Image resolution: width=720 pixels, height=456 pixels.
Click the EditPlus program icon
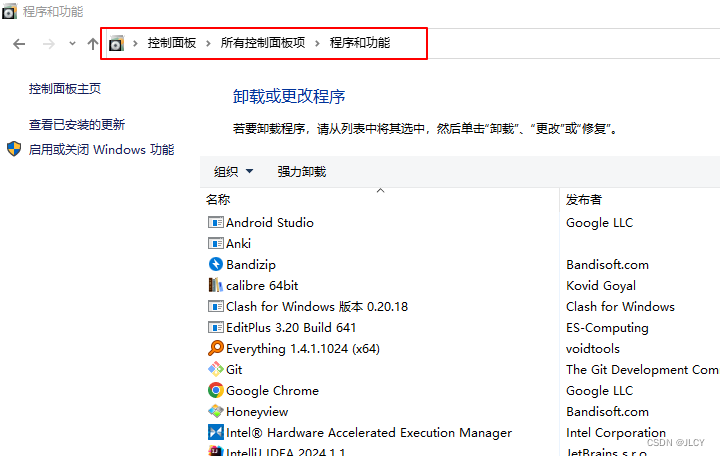(216, 327)
